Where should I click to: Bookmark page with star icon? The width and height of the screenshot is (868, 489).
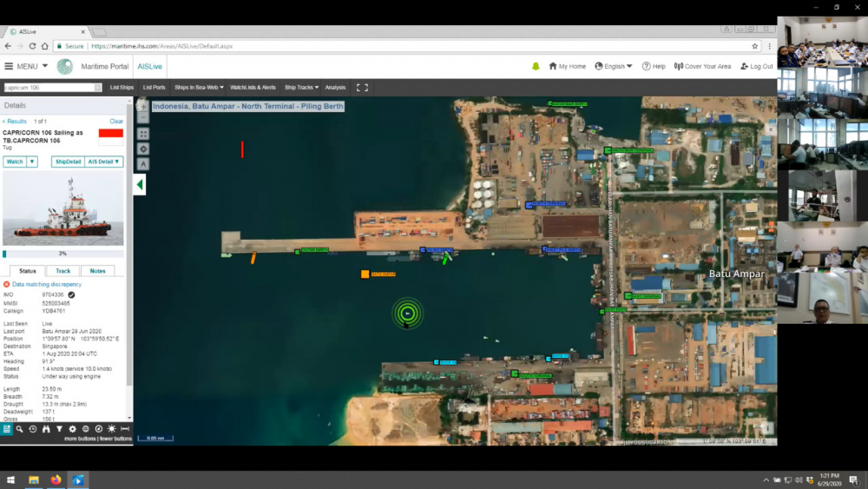[x=754, y=46]
